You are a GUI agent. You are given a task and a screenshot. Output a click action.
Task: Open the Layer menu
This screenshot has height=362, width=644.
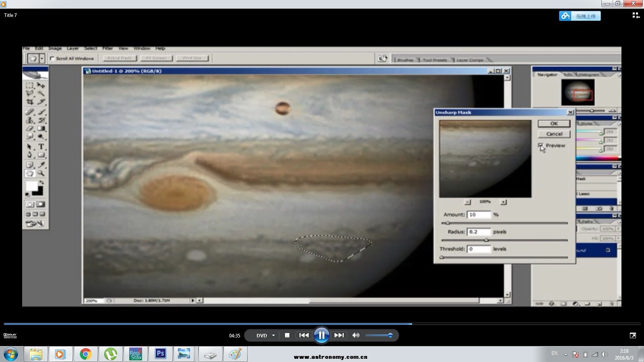[73, 48]
